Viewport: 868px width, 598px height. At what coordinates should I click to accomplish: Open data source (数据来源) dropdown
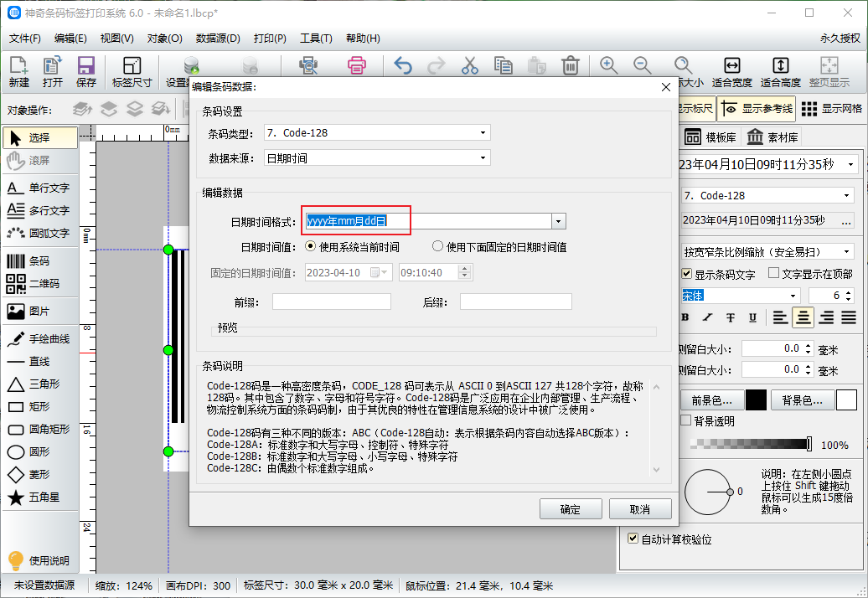377,158
